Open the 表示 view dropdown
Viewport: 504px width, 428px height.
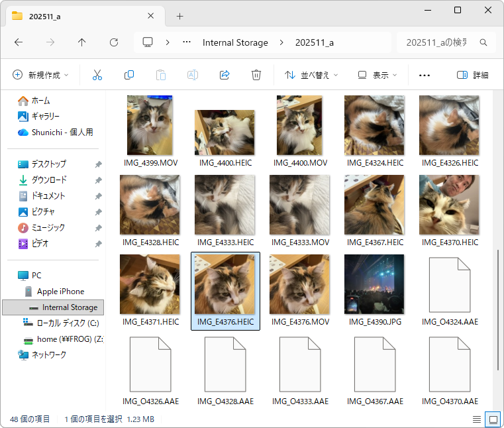click(x=378, y=75)
